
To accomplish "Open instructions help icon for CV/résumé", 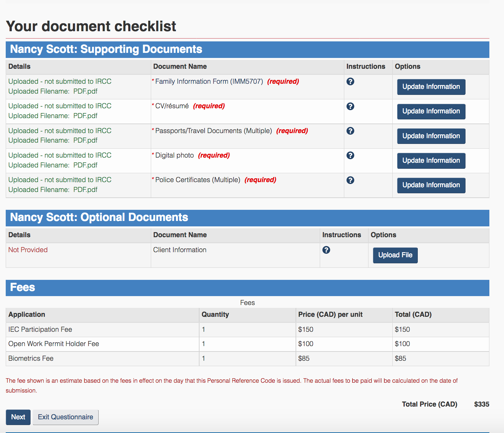I will pyautogui.click(x=350, y=106).
